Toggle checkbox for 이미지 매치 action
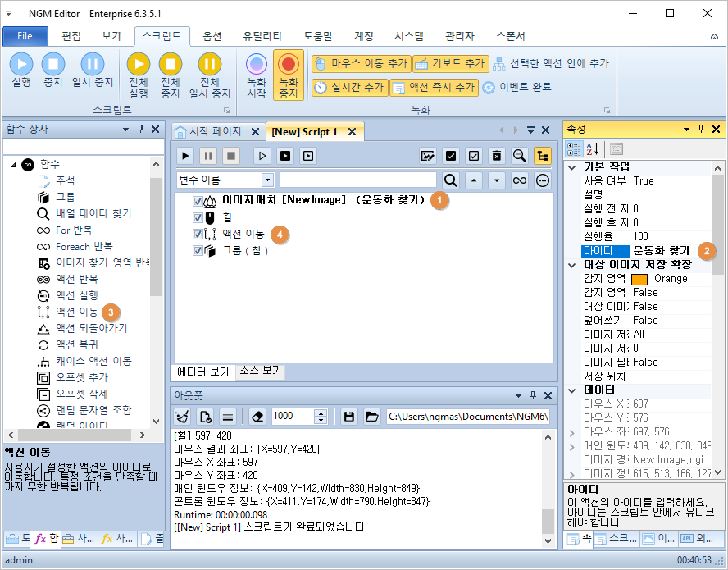 pyautogui.click(x=198, y=201)
